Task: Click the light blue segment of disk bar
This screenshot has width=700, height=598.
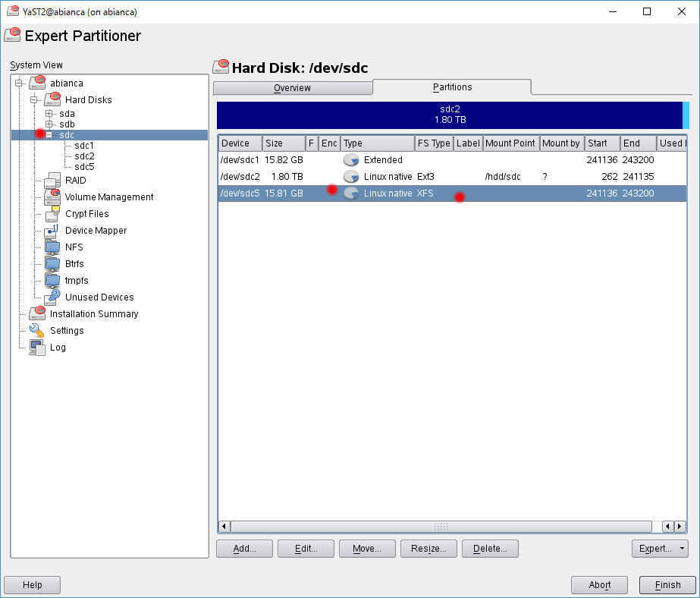Action: [686, 115]
